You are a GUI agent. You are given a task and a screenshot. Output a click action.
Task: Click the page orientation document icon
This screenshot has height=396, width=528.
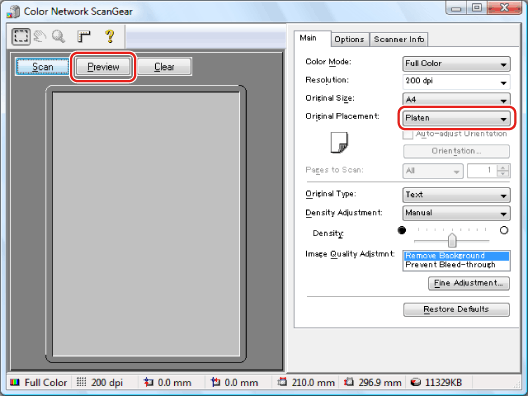pos(339,142)
